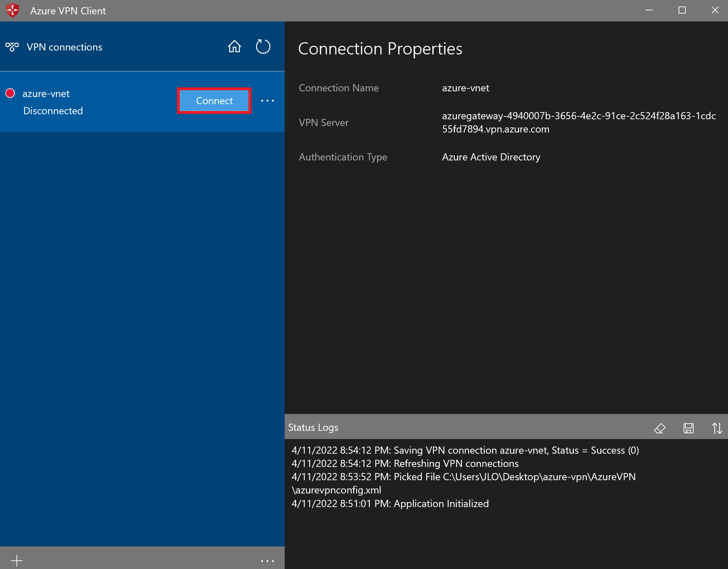The image size is (728, 569).
Task: Click the Connection Properties heading
Action: (380, 49)
